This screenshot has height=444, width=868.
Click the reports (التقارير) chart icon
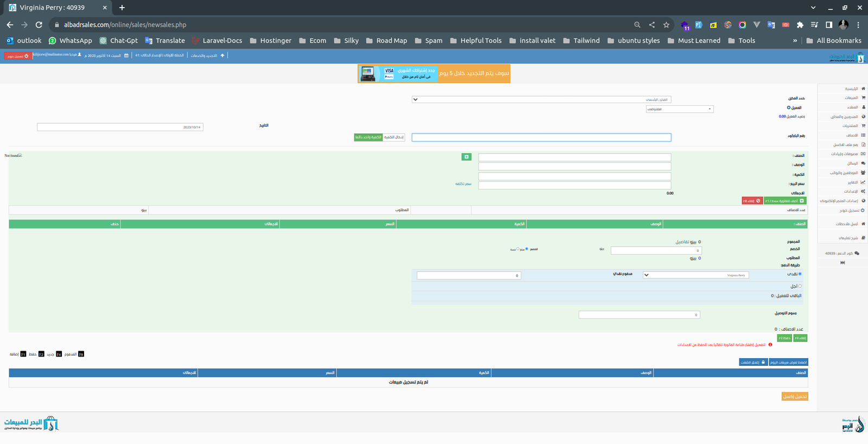(x=863, y=182)
